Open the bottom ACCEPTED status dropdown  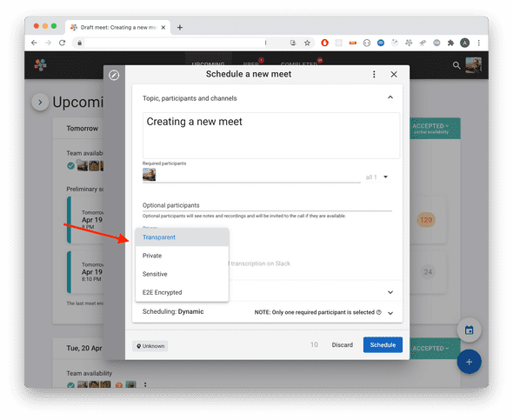pyautogui.click(x=431, y=349)
